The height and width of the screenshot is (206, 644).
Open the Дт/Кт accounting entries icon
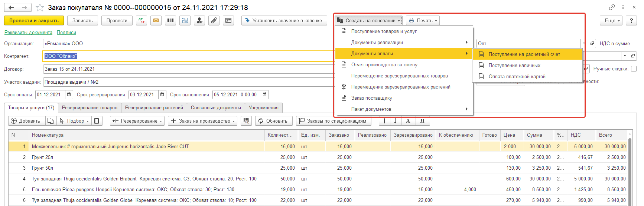click(x=141, y=21)
